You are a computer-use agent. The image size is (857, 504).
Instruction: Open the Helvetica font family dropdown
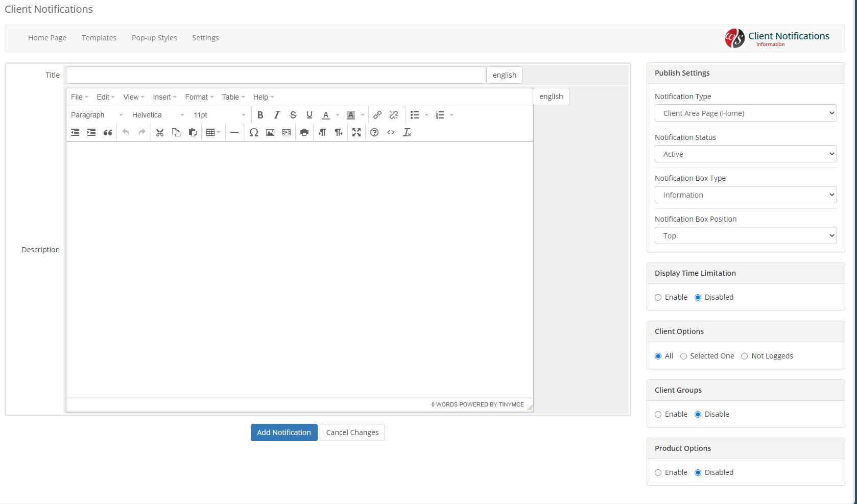158,115
